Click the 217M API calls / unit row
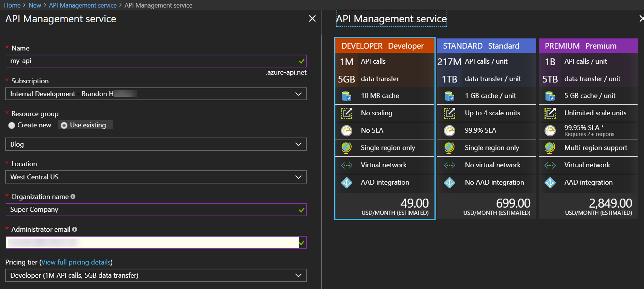This screenshot has height=289, width=644. click(486, 61)
